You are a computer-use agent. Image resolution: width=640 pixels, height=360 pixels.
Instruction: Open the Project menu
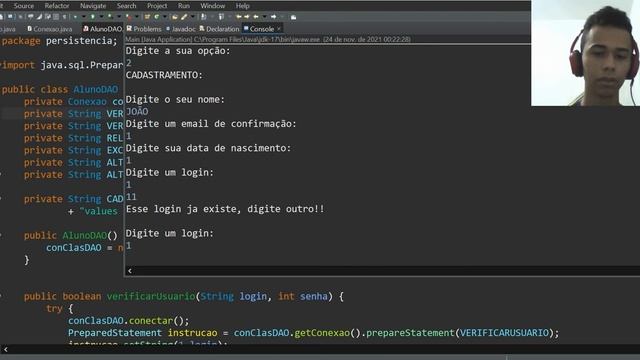coord(157,6)
